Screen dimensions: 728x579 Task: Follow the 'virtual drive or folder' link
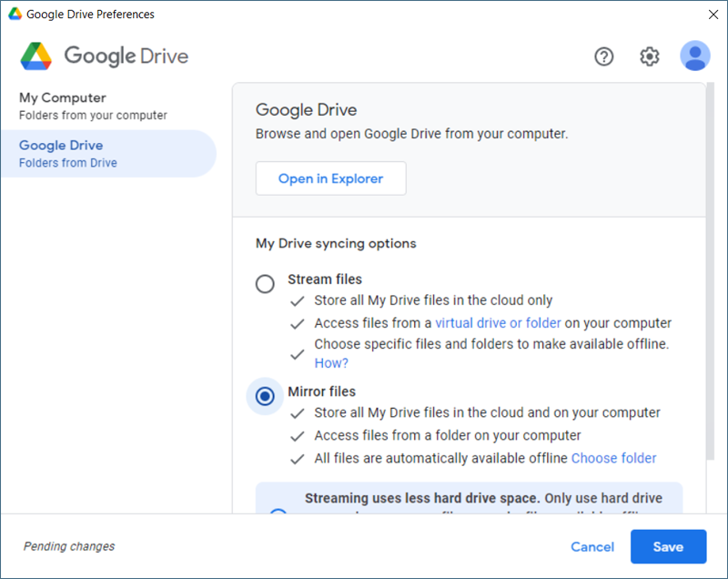[498, 322]
